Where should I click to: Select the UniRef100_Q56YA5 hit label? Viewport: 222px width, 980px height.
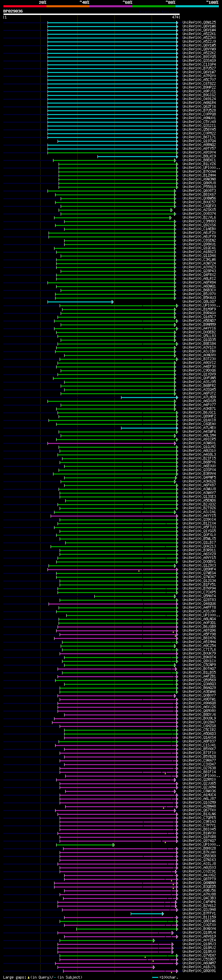click(x=199, y=129)
